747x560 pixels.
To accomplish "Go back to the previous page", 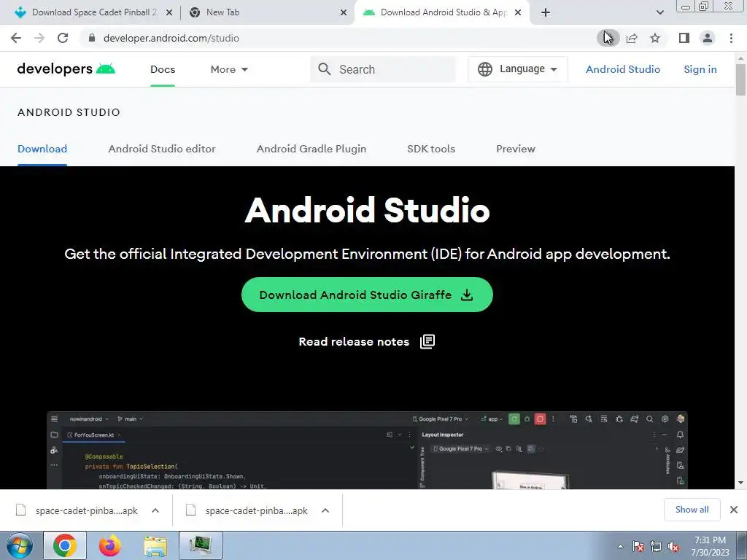I will (16, 38).
